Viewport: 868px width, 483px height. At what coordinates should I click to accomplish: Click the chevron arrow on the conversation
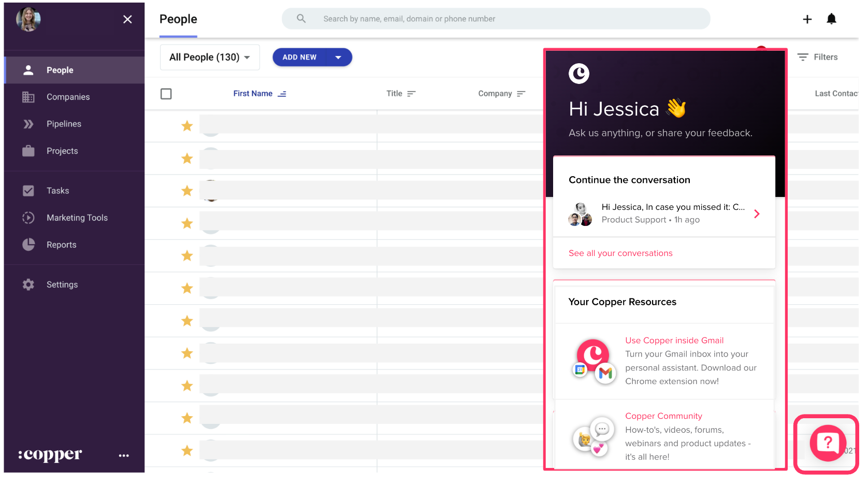(x=757, y=214)
